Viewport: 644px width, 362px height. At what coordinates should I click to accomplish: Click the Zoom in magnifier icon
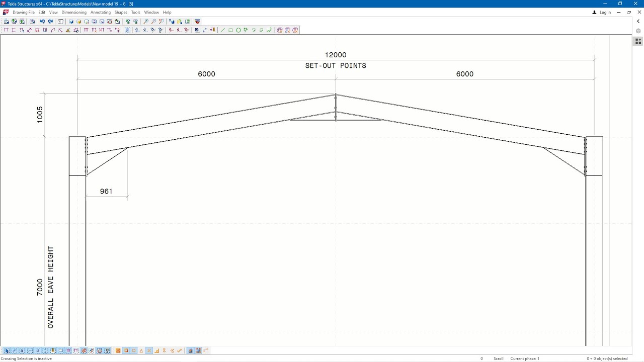146,22
